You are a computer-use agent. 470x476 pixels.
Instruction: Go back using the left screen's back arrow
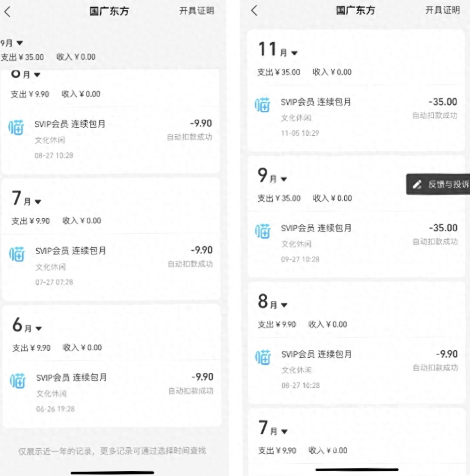(x=7, y=12)
